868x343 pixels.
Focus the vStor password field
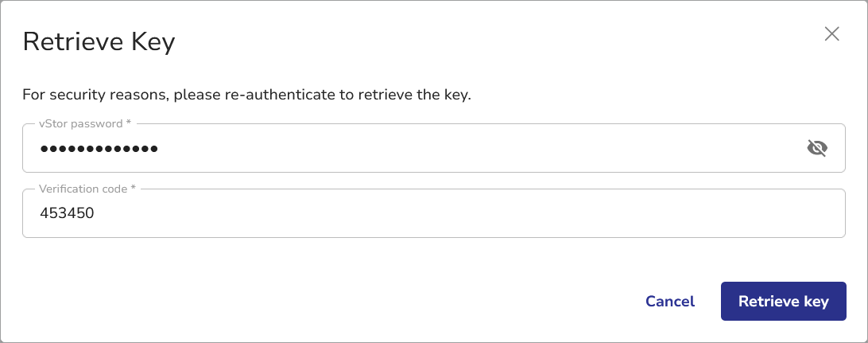[x=397, y=148]
